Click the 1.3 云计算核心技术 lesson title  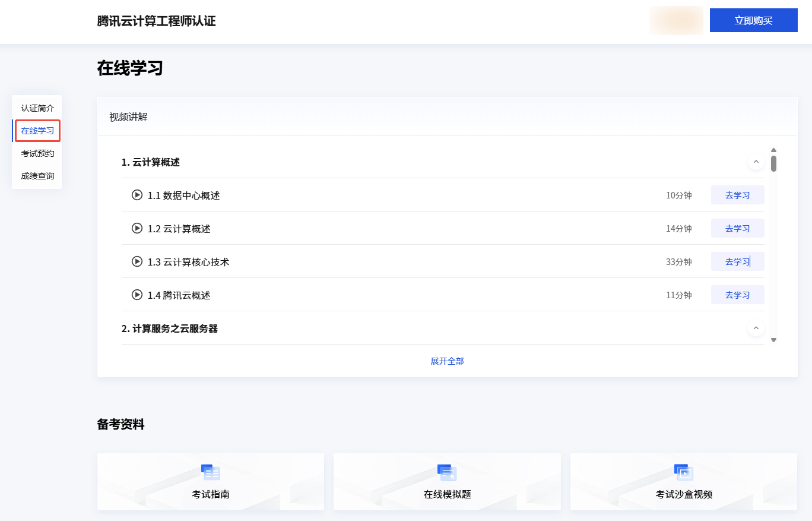pyautogui.click(x=189, y=262)
